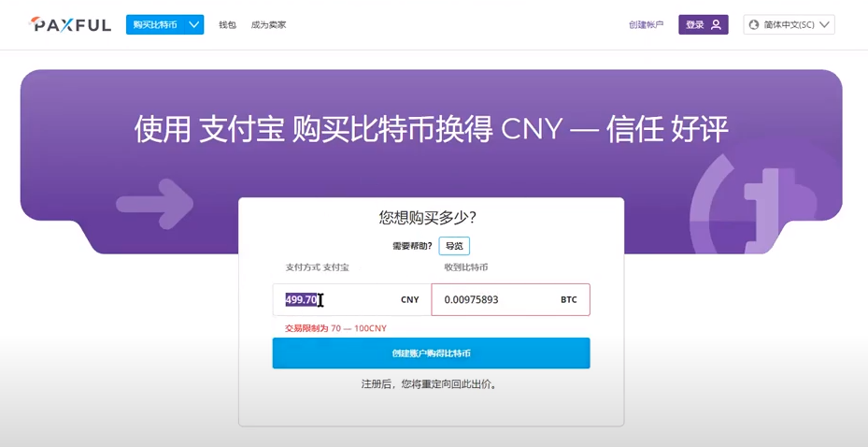Click the CNY amount input field
The width and height of the screenshot is (868, 447).
[x=351, y=299]
